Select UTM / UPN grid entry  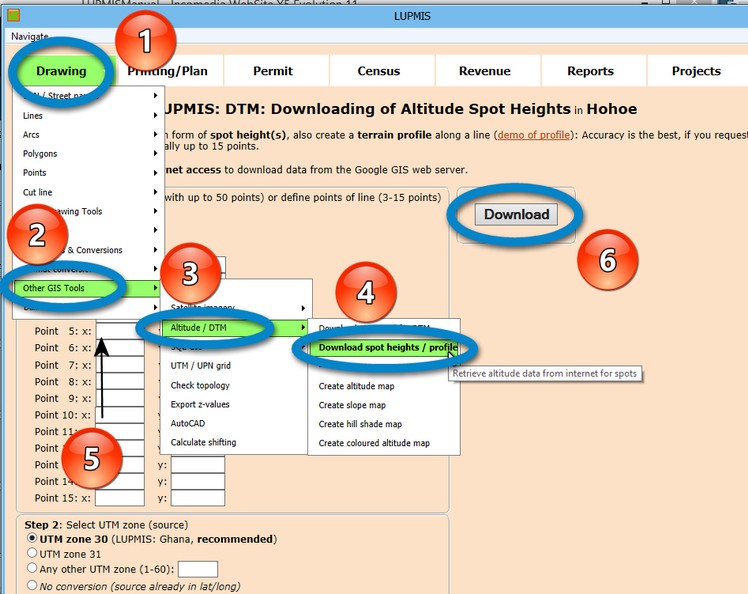coord(200,366)
